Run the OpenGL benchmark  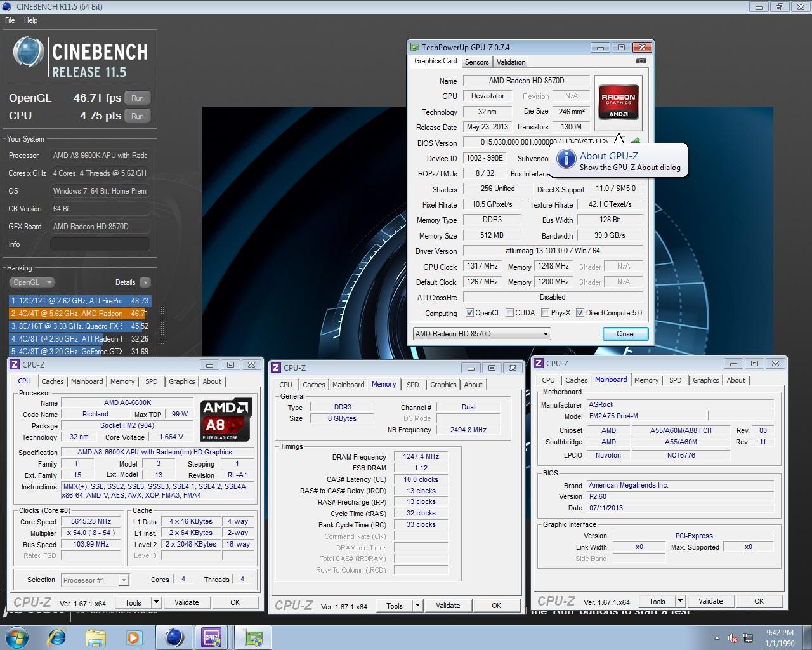coord(138,98)
